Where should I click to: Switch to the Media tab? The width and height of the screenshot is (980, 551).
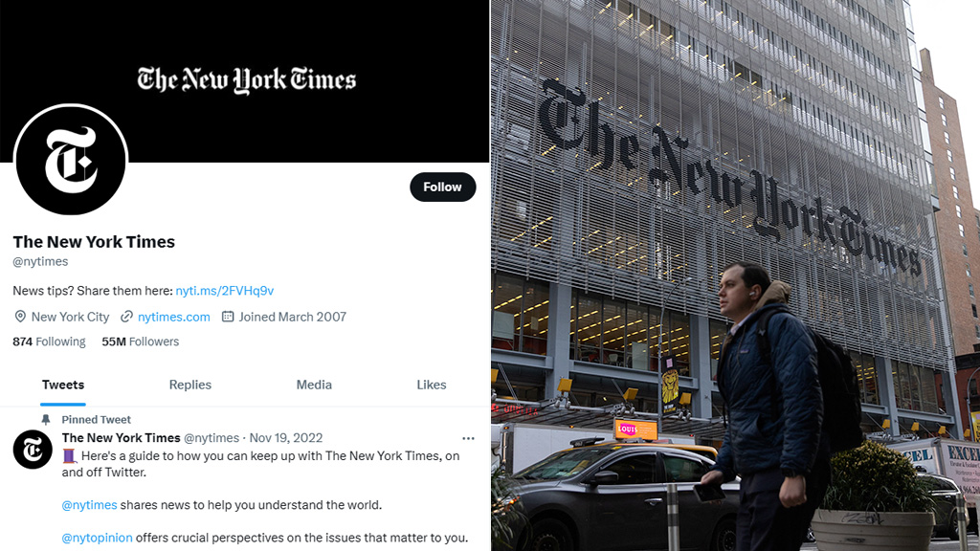pos(314,385)
